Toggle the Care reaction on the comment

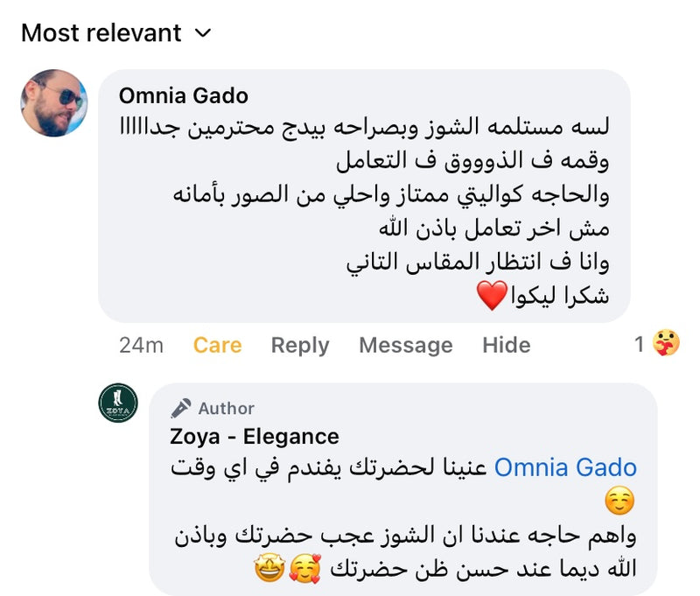[x=217, y=345]
